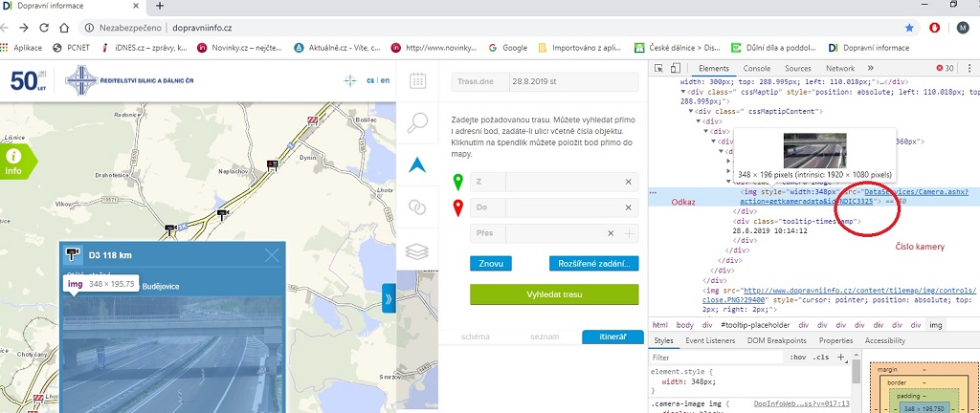
Task: Open the Chrome profile avatar M
Action: [963, 28]
